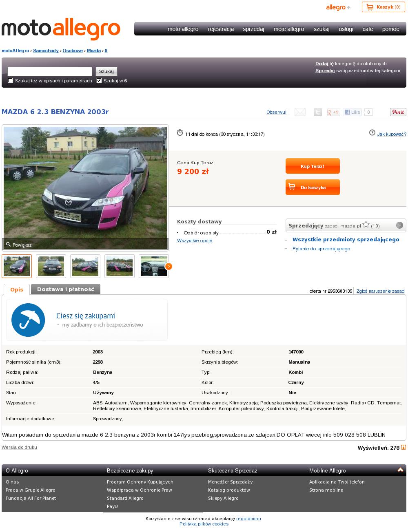Image resolution: width=408 pixels, height=532 pixels.
Task: Click the Kup Teraz! button
Action: pyautogui.click(x=313, y=166)
